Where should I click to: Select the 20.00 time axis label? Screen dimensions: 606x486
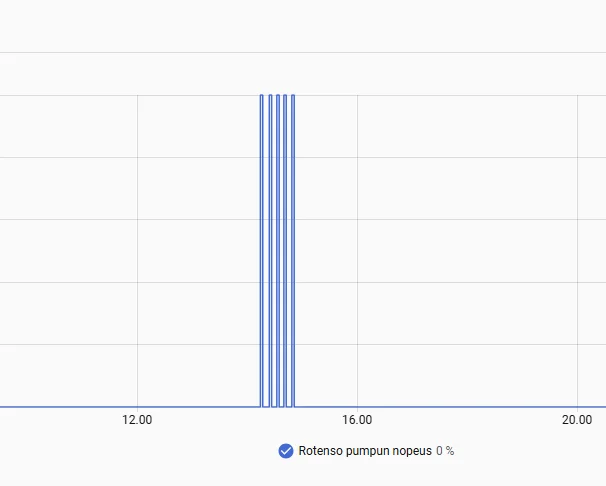pyautogui.click(x=577, y=420)
